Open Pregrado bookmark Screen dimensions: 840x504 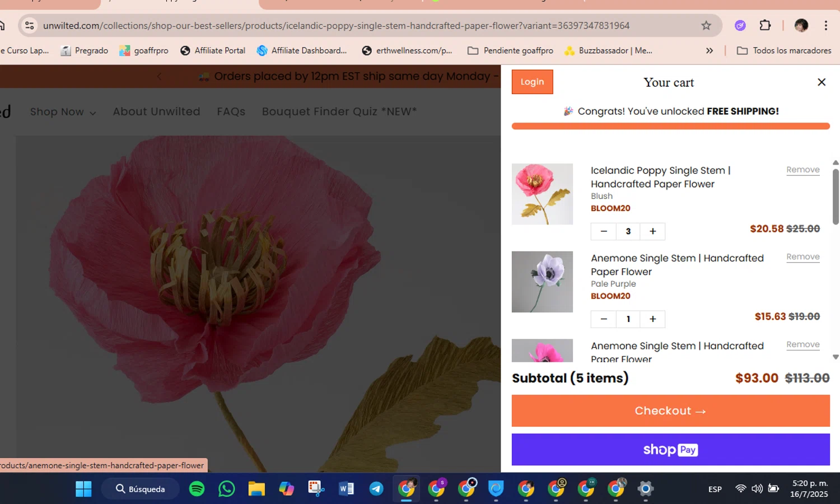(x=85, y=50)
